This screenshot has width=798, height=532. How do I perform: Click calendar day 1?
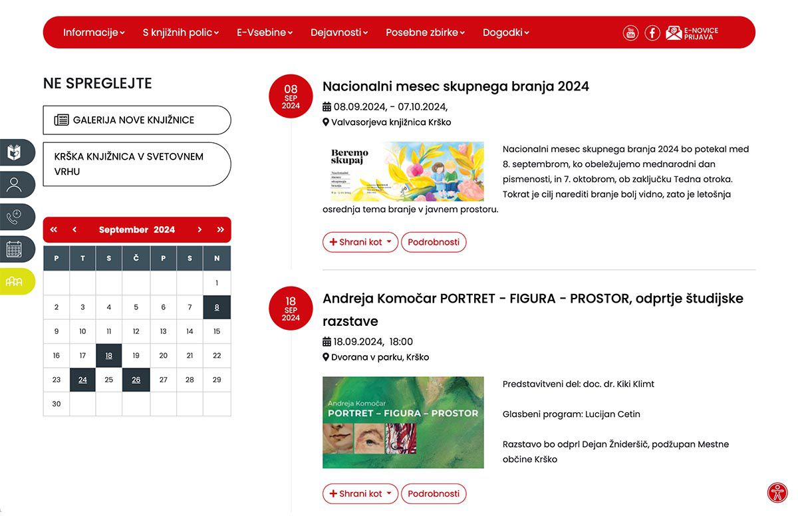[x=217, y=283]
